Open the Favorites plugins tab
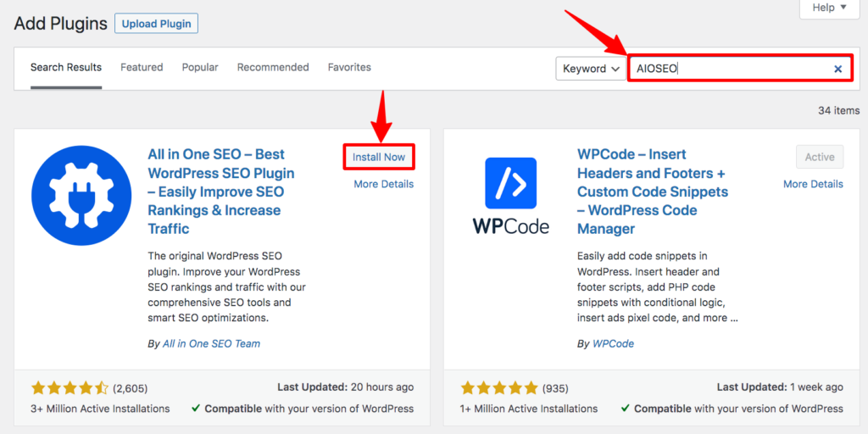This screenshot has height=434, width=868. coord(349,68)
